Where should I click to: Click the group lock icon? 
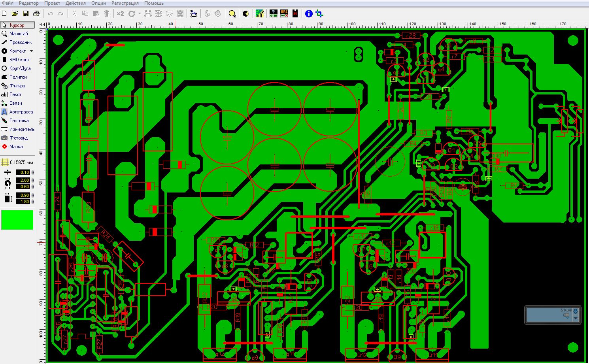(207, 13)
